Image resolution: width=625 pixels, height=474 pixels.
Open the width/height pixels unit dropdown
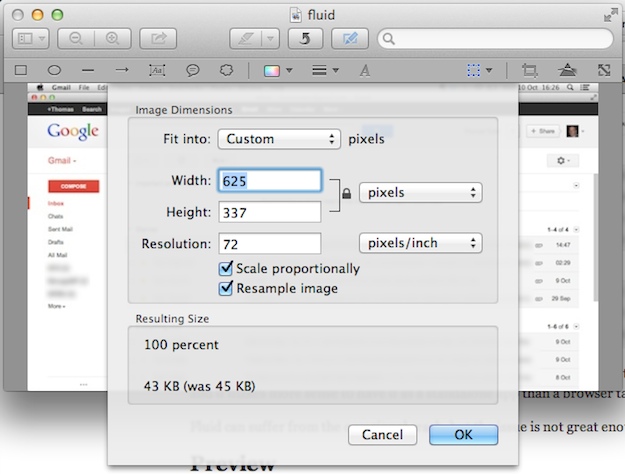[420, 192]
